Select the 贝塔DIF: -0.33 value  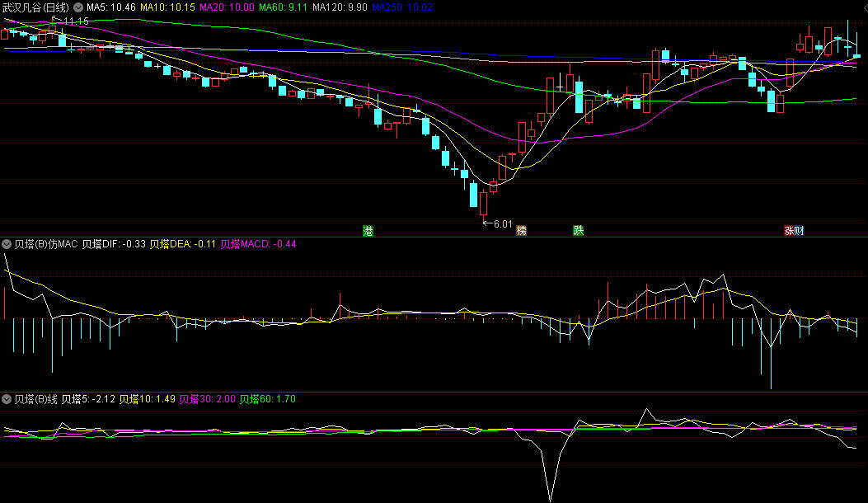click(x=114, y=244)
